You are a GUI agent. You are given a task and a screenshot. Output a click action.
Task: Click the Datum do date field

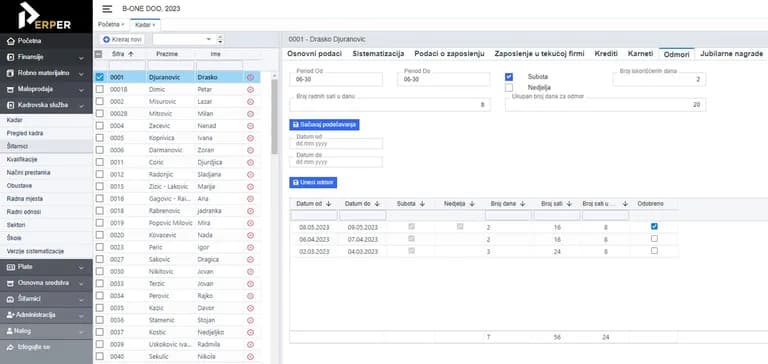pos(336,162)
